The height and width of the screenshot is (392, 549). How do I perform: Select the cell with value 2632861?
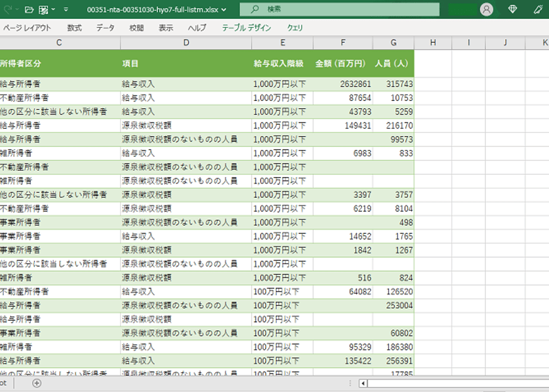[343, 84]
